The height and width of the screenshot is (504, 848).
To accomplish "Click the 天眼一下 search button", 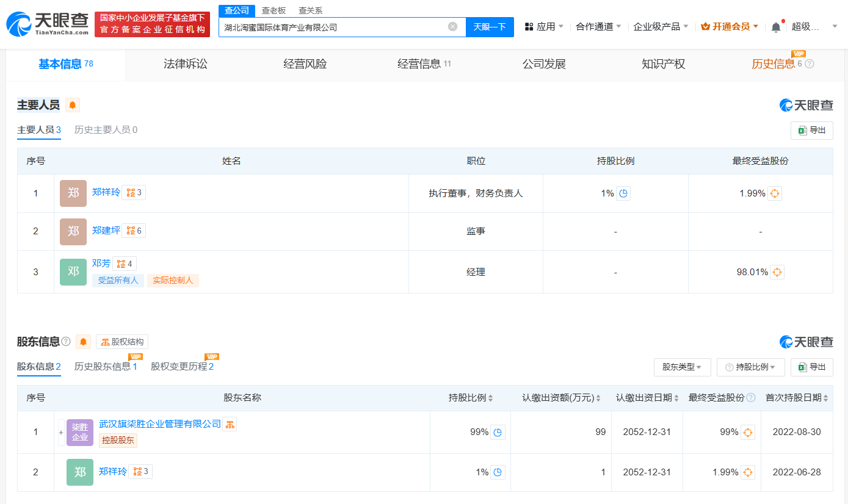I will click(x=490, y=26).
